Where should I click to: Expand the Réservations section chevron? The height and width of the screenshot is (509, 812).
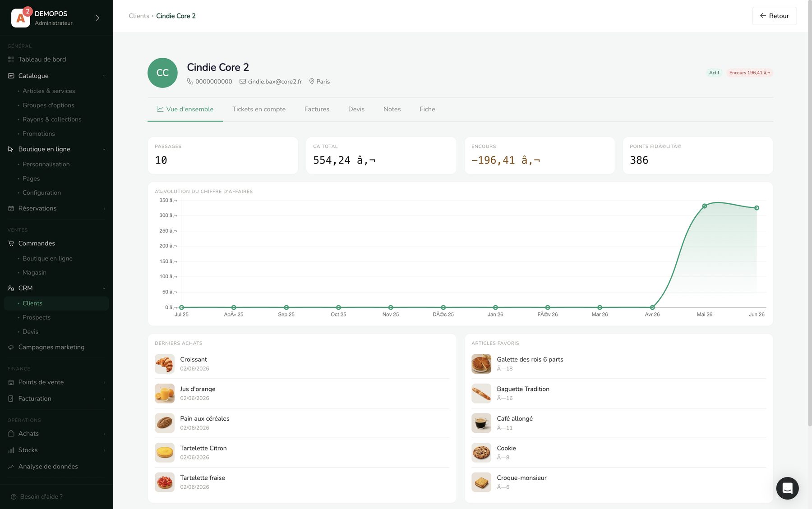pos(104,208)
